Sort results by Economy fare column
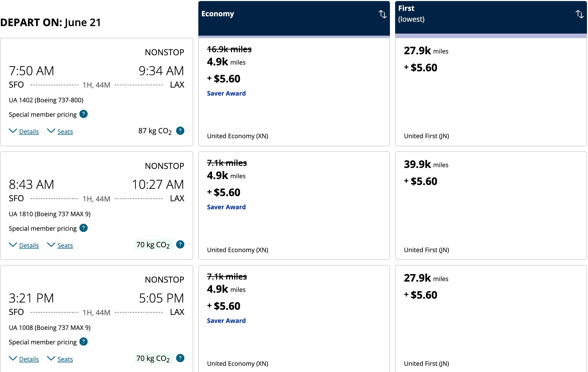Viewport: 588px width, 372px height. pyautogui.click(x=382, y=14)
